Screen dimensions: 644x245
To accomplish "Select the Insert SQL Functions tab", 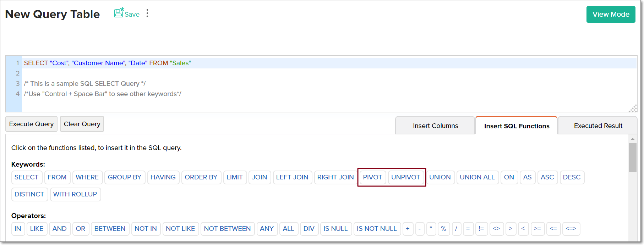I will 517,126.
